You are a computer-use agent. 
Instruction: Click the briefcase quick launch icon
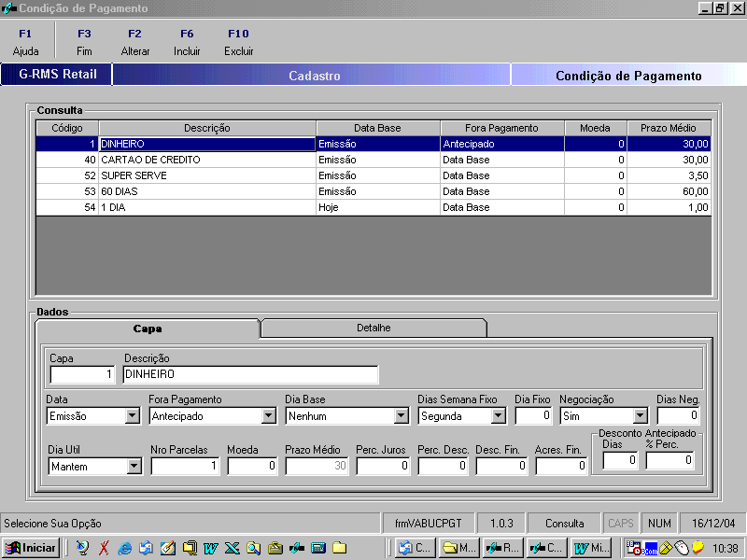(x=275, y=548)
